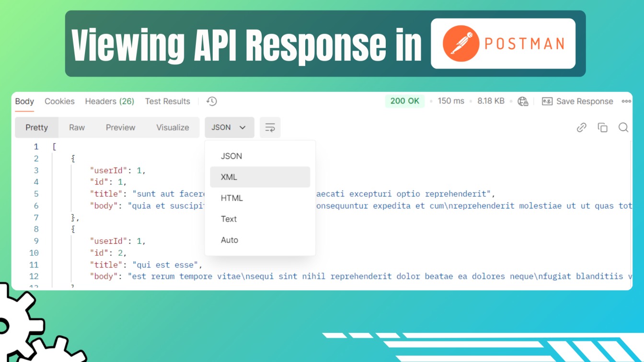
Task: Switch to the Body tab
Action: tap(24, 101)
